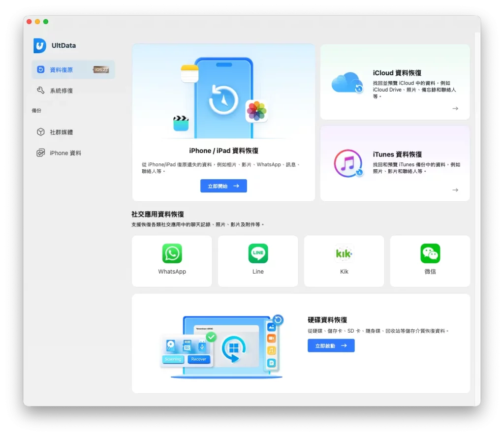Click the iTunes music note icon
This screenshot has width=504, height=437.
coord(348,163)
